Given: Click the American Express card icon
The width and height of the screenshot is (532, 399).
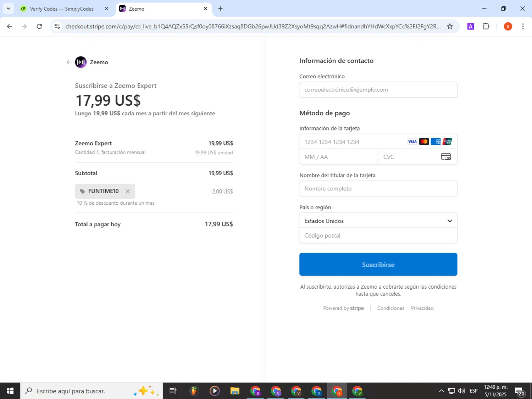Looking at the screenshot, I should click(436, 142).
